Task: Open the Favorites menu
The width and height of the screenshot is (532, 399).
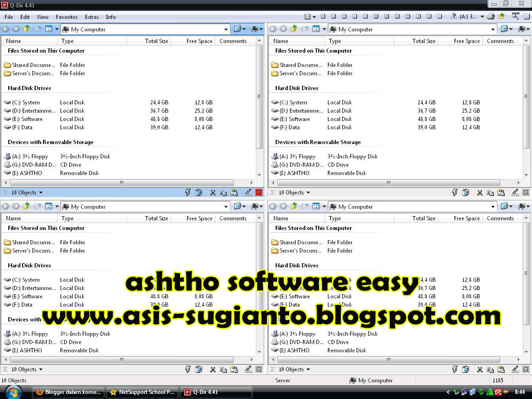Action: point(66,17)
